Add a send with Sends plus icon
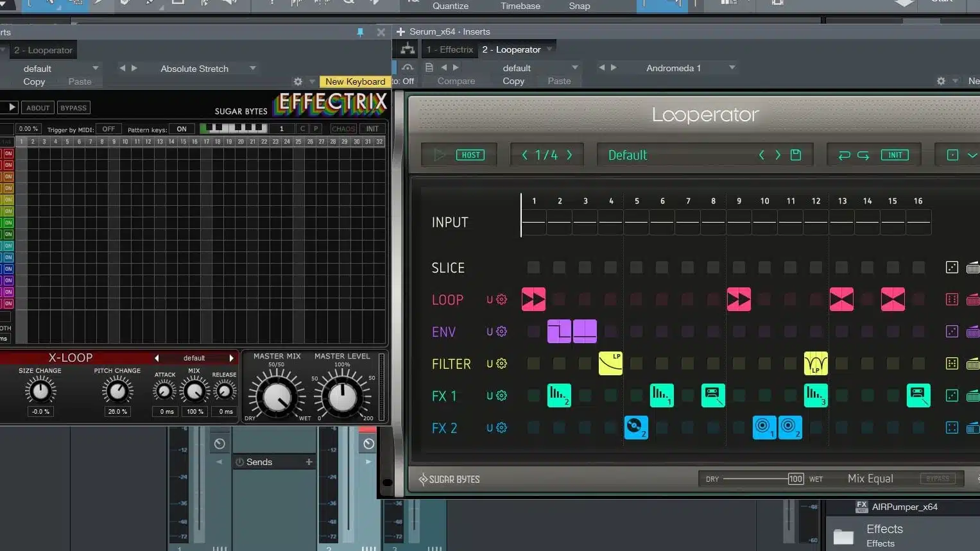The height and width of the screenshot is (551, 980). coord(309,462)
